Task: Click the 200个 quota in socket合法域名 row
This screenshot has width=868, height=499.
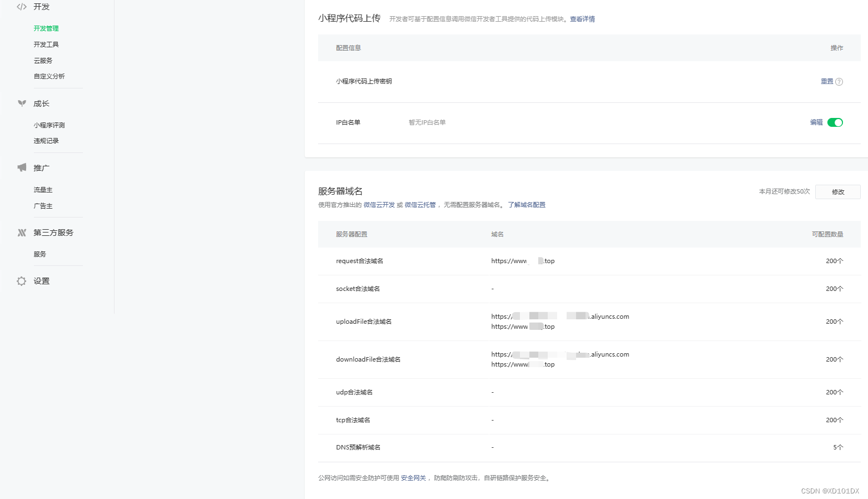Action: (834, 289)
